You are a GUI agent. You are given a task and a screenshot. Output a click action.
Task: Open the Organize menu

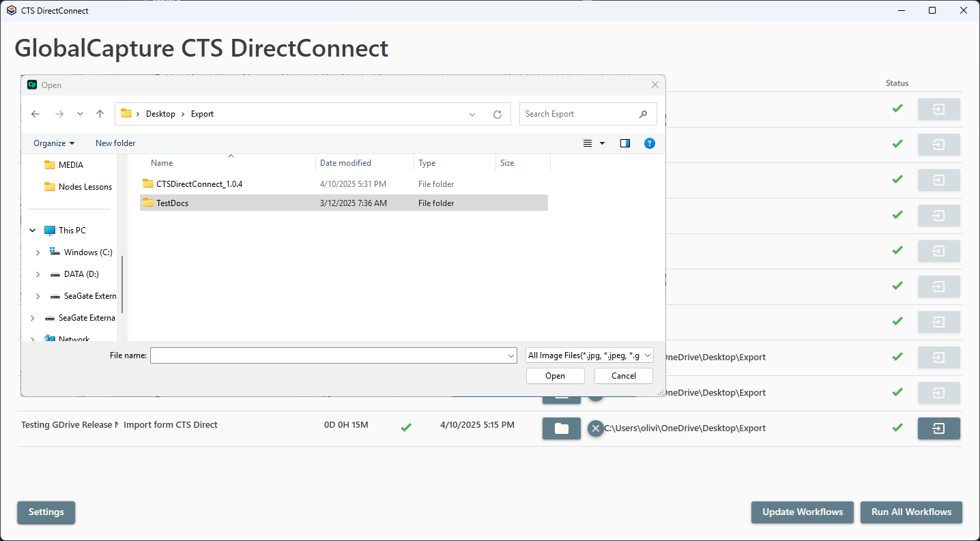[x=54, y=143]
